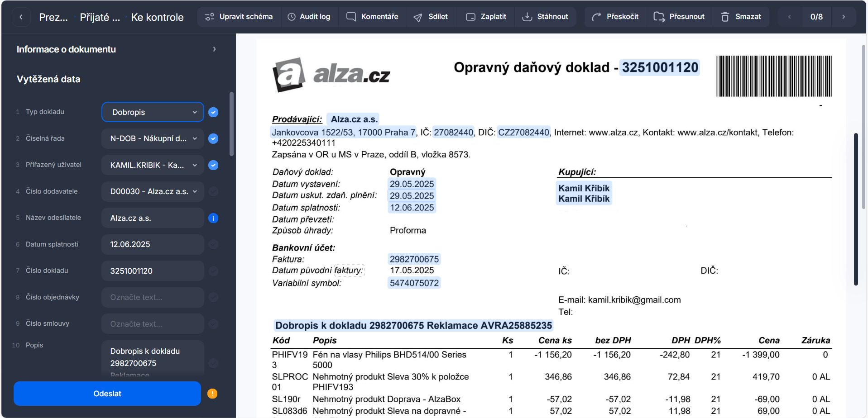The width and height of the screenshot is (868, 418).
Task: Open Upravit schéma schema editor
Action: coord(239,17)
